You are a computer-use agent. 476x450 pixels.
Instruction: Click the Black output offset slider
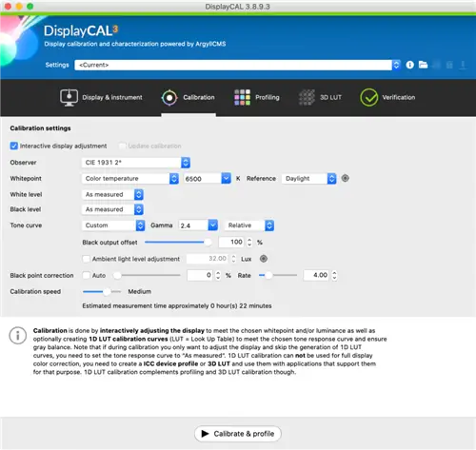[178, 243]
